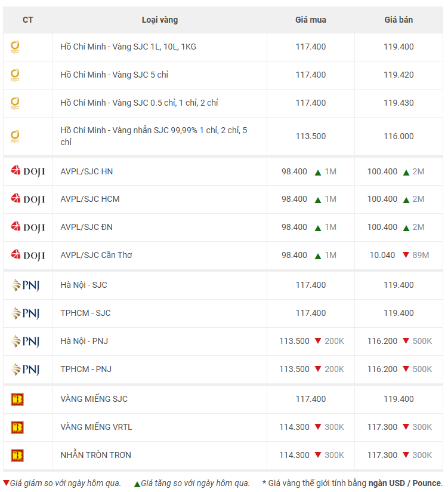Click AVPL/SJC Cần Thơ gold type

click(x=96, y=255)
